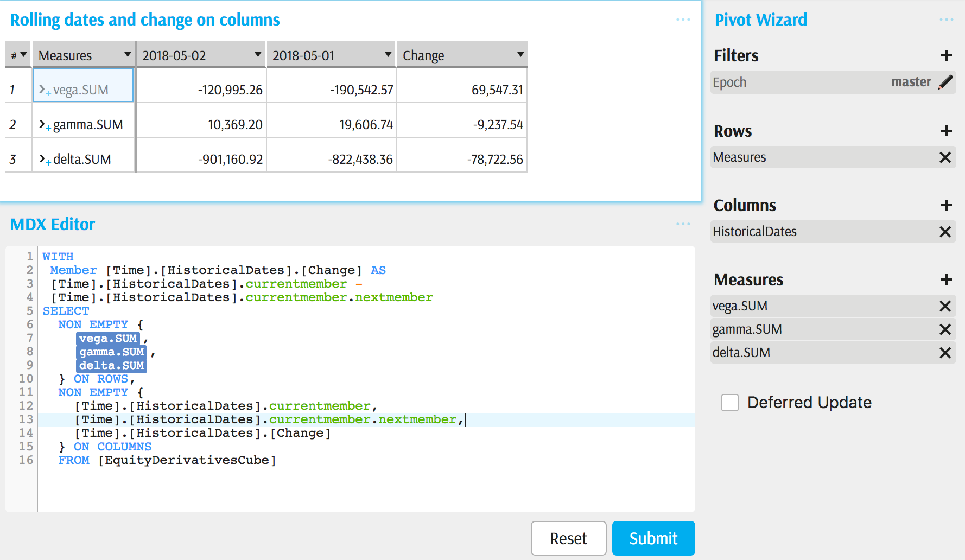Click the gamma.SUM token in MDX editor
The width and height of the screenshot is (965, 560).
click(x=111, y=352)
